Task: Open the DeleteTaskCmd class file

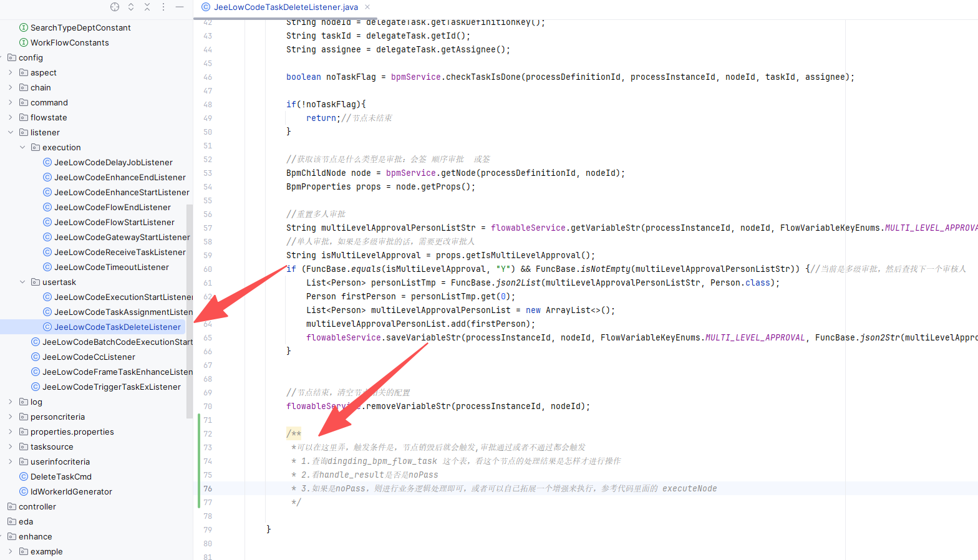Action: [x=61, y=476]
